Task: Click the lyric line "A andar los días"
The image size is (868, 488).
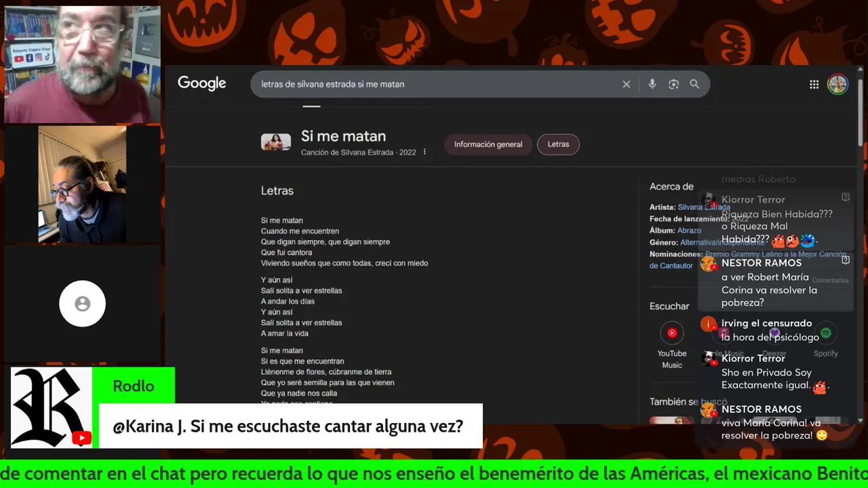Action: coord(288,302)
